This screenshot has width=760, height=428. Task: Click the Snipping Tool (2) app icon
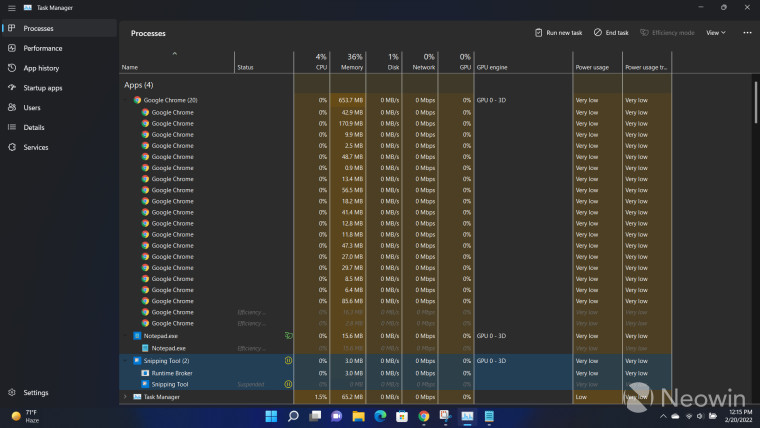[137, 361]
